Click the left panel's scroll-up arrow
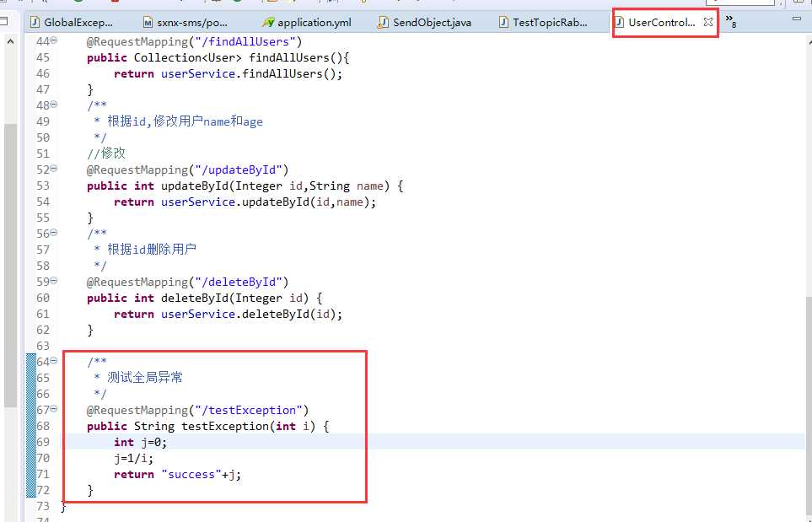The image size is (812, 522). (10, 41)
